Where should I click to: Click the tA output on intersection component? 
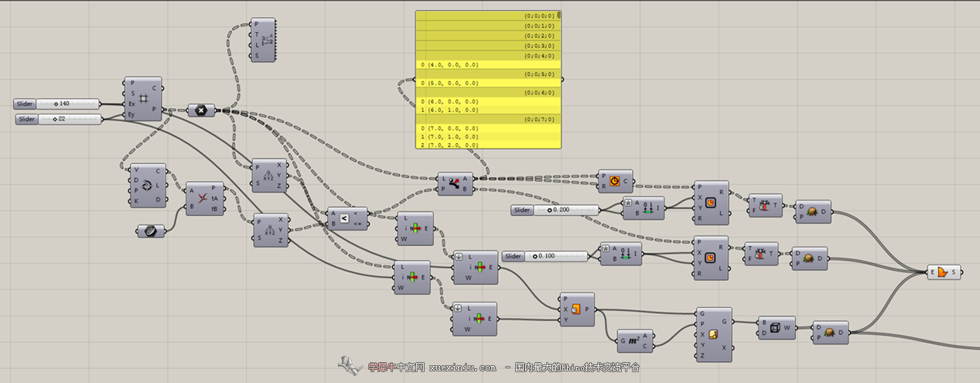coord(214,198)
